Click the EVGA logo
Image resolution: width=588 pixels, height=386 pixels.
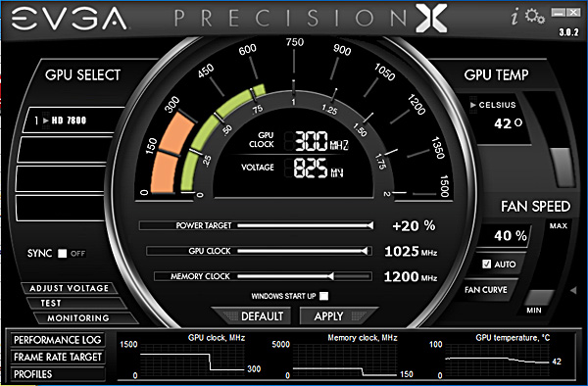point(70,18)
